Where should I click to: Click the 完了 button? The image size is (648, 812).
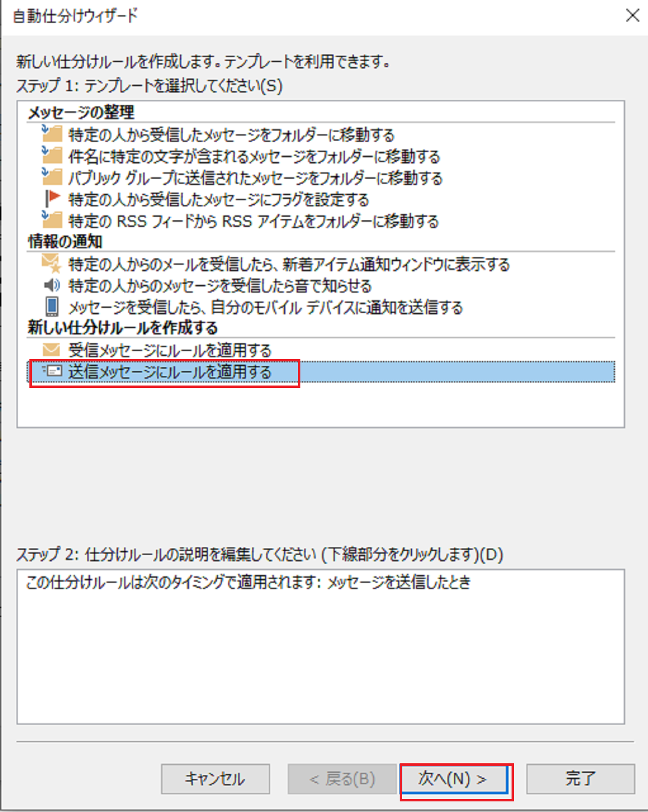580,779
